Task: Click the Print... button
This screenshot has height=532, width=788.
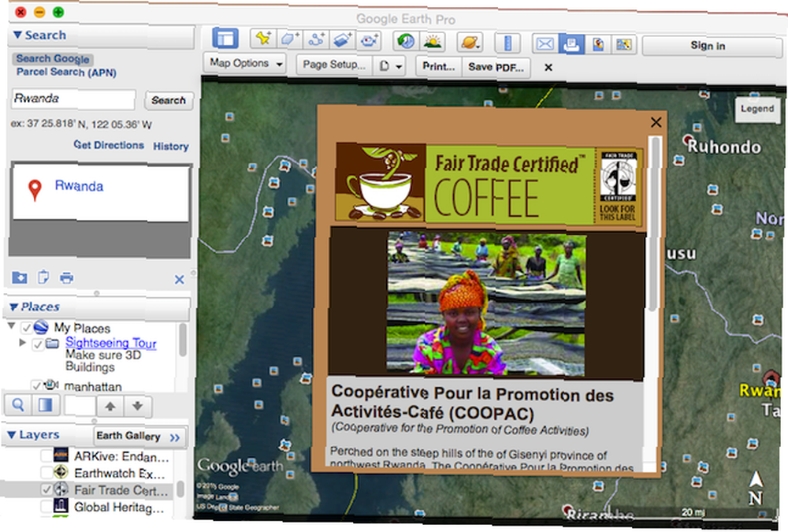Action: (438, 66)
